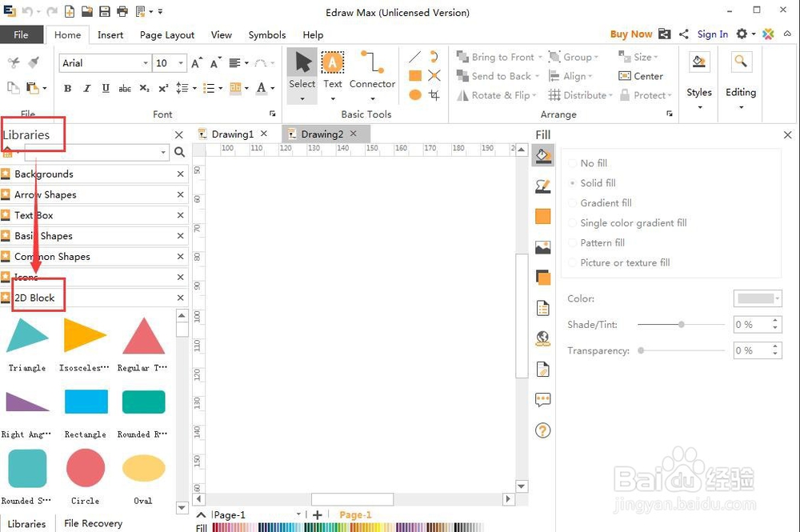
Task: Open the font size dropdown
Action: click(181, 62)
